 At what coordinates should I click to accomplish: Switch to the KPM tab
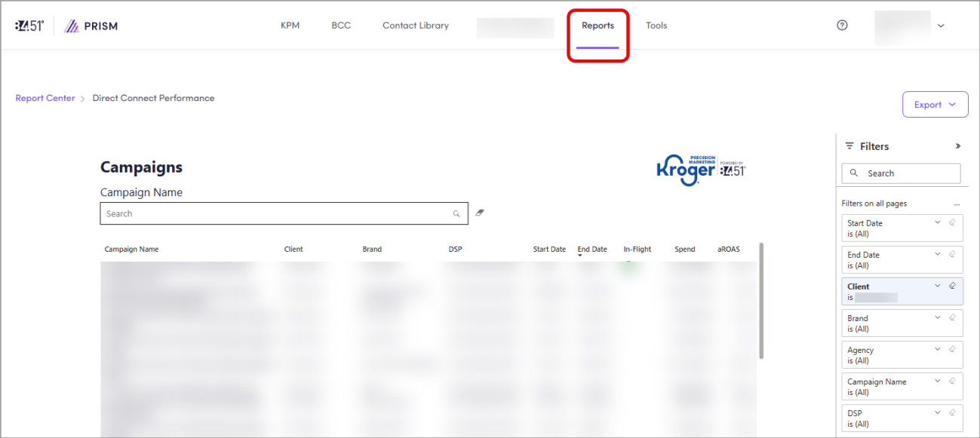pos(290,26)
